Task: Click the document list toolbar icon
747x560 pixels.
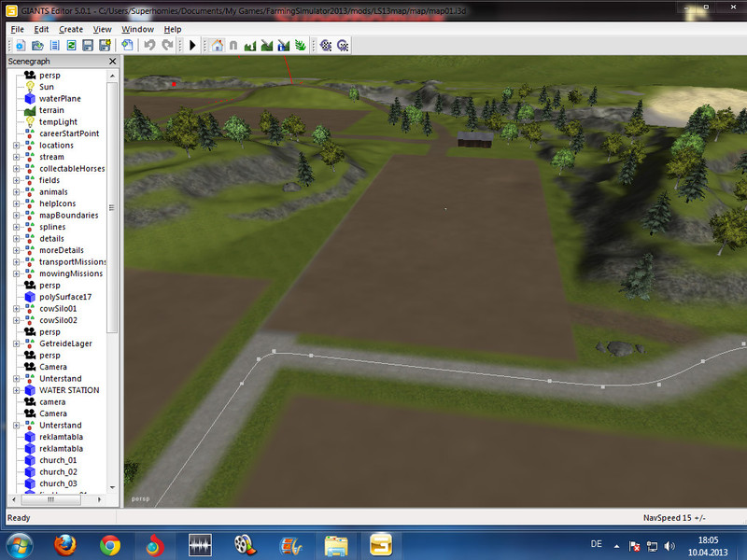Action: [x=55, y=45]
